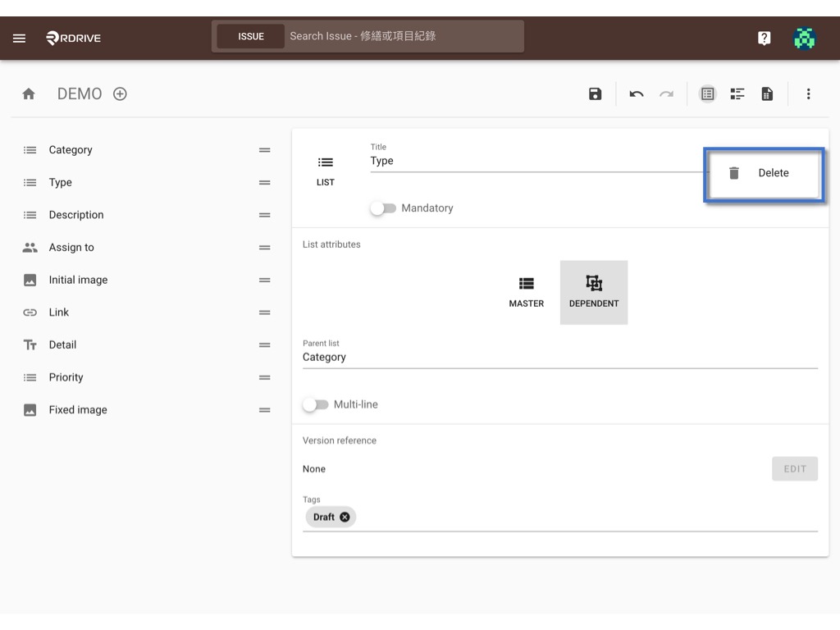Enable the Multi-line switch
Viewport: 840px width, 630px height.
tap(316, 404)
